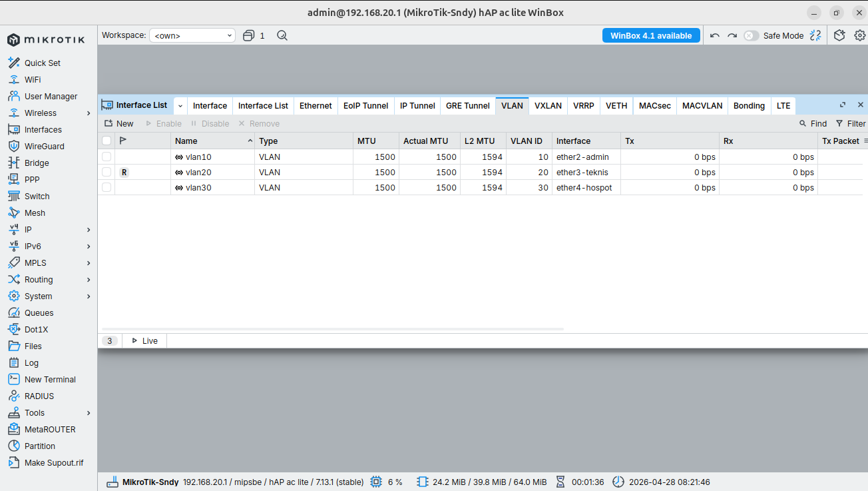The width and height of the screenshot is (868, 491).
Task: Expand the IP submenu arrow
Action: [x=89, y=230]
